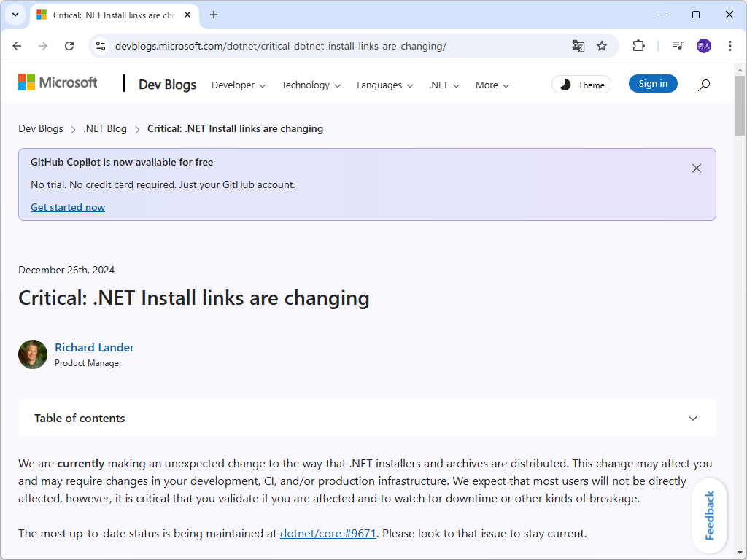Open a new browser tab
This screenshot has height=560, width=747.
tap(214, 15)
